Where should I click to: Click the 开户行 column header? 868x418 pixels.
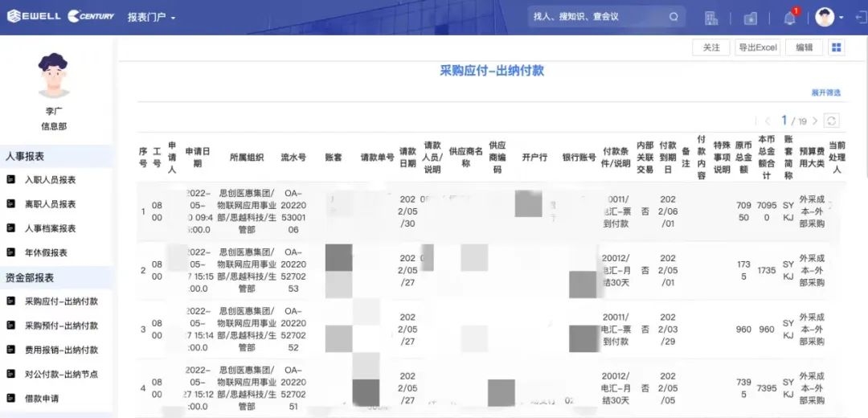tap(534, 158)
